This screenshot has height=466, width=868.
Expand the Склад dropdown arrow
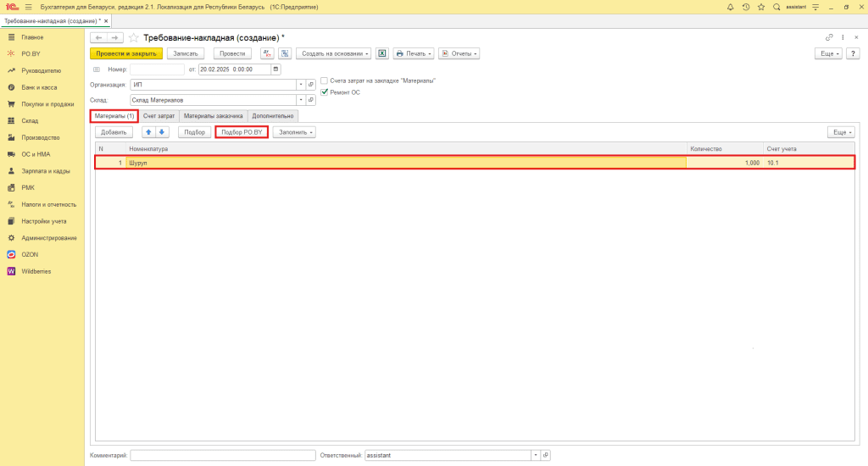pyautogui.click(x=301, y=100)
